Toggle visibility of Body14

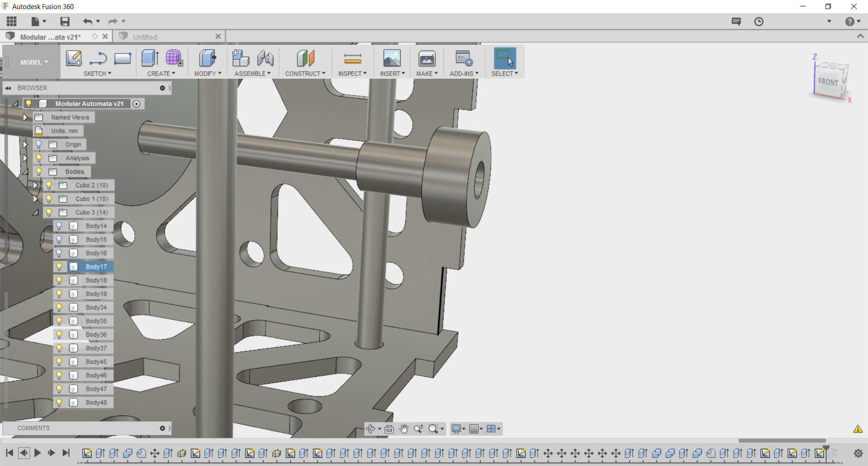[x=59, y=226]
